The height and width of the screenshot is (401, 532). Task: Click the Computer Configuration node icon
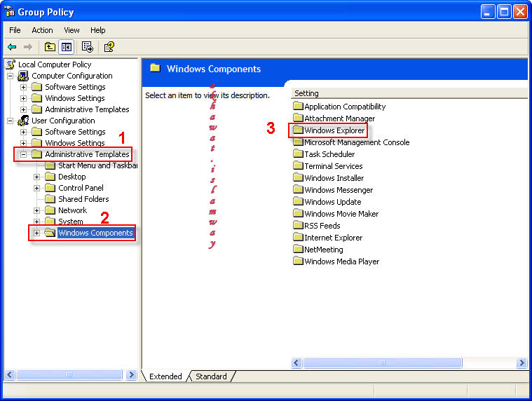click(x=23, y=76)
